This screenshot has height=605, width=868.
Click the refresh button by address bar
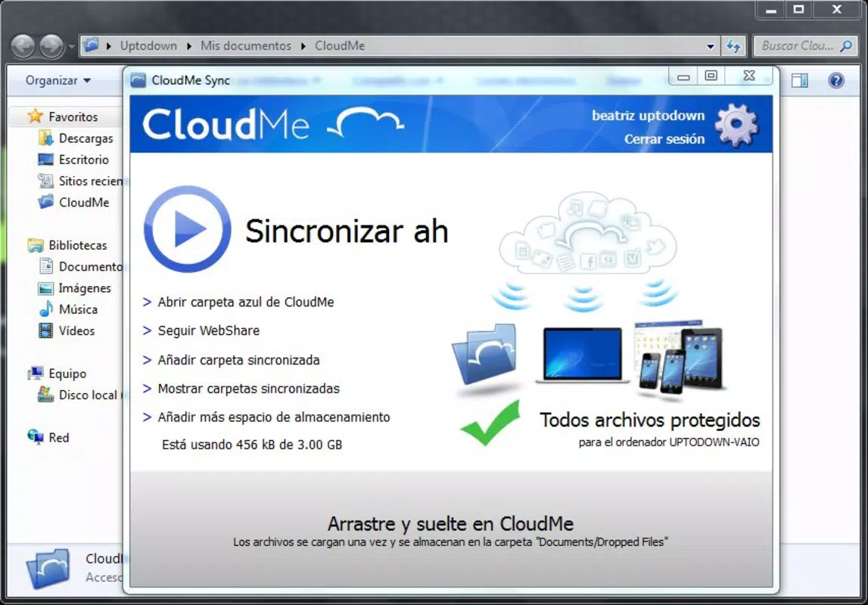pos(733,46)
